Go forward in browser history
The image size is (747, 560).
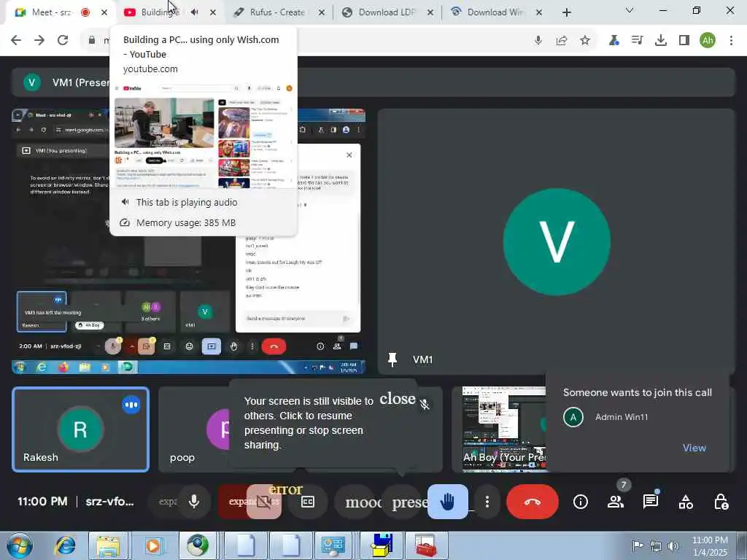coord(39,40)
